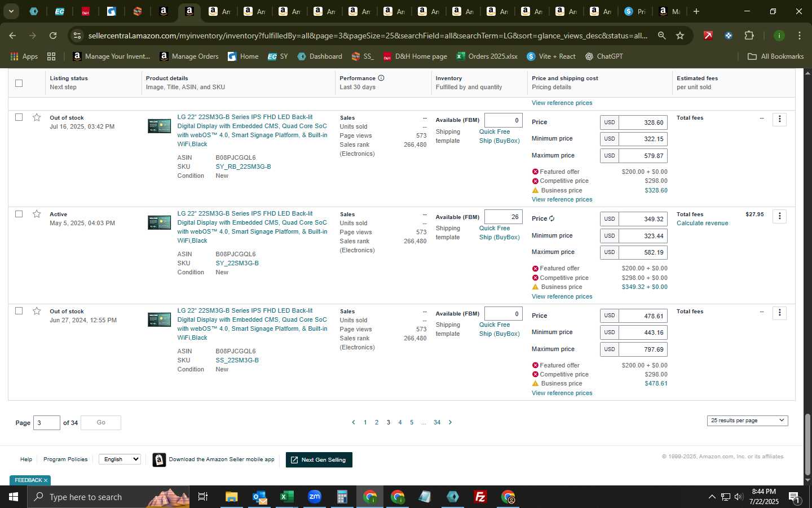Image resolution: width=812 pixels, height=508 pixels.
Task: Open the English language dropdown
Action: pos(120,459)
